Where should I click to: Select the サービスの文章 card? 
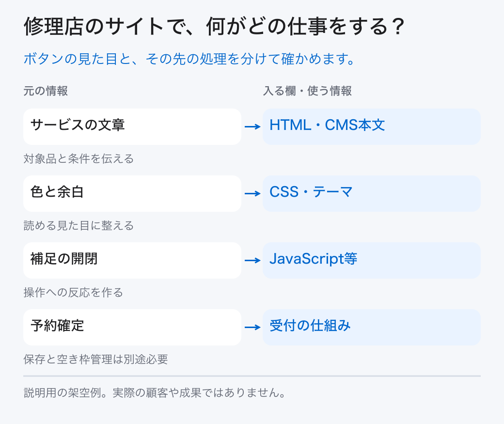(x=132, y=126)
